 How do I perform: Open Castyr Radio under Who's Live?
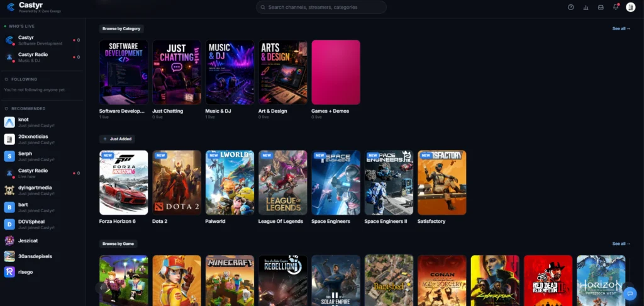[42, 57]
